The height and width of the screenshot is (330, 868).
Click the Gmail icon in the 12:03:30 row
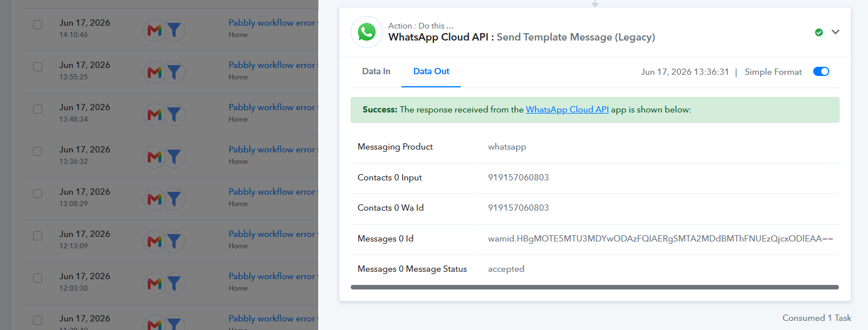[x=155, y=283]
